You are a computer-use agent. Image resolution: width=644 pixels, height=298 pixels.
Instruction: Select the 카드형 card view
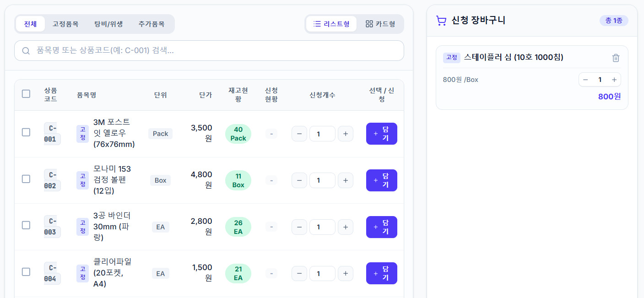tap(380, 24)
